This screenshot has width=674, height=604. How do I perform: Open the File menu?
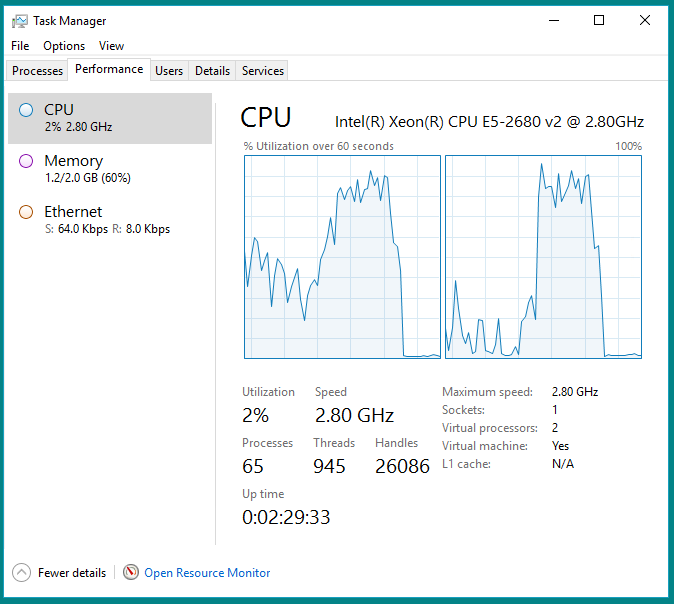20,46
